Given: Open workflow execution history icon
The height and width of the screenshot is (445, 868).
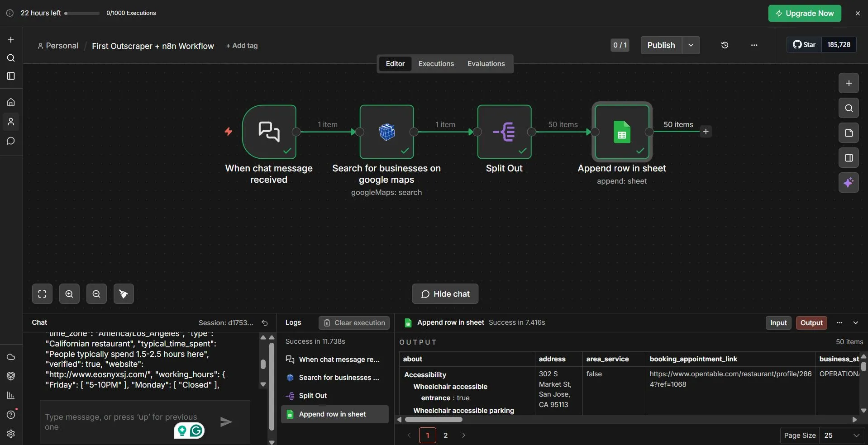Looking at the screenshot, I should coord(725,45).
